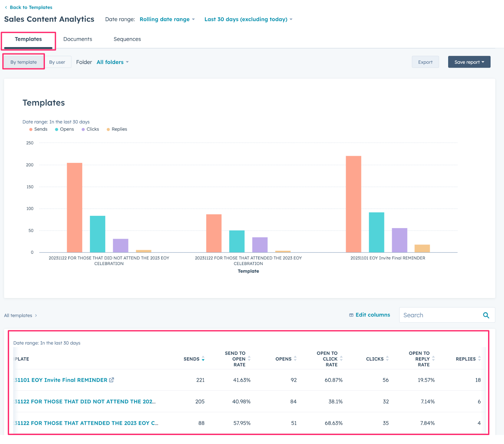Screen dimensions: 504x444
Task: Click the Opens bar for DID NOT ATTEND
Action: tap(98, 234)
